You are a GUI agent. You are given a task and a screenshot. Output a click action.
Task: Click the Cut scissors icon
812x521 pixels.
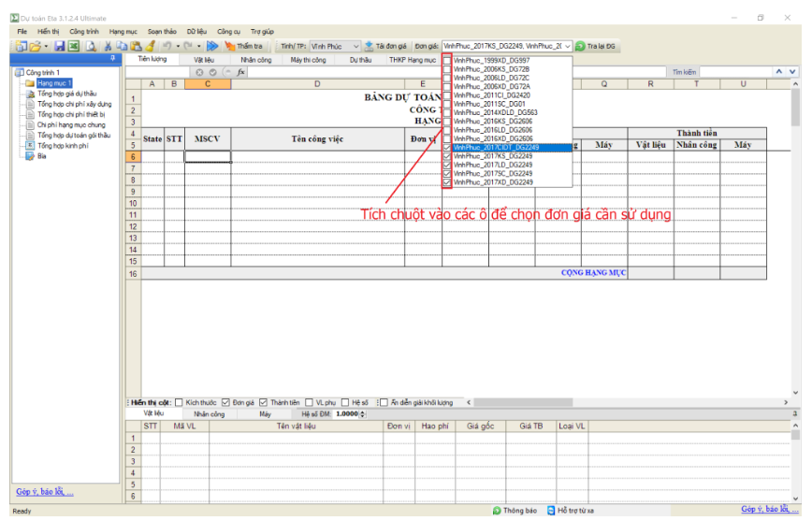coord(108,46)
